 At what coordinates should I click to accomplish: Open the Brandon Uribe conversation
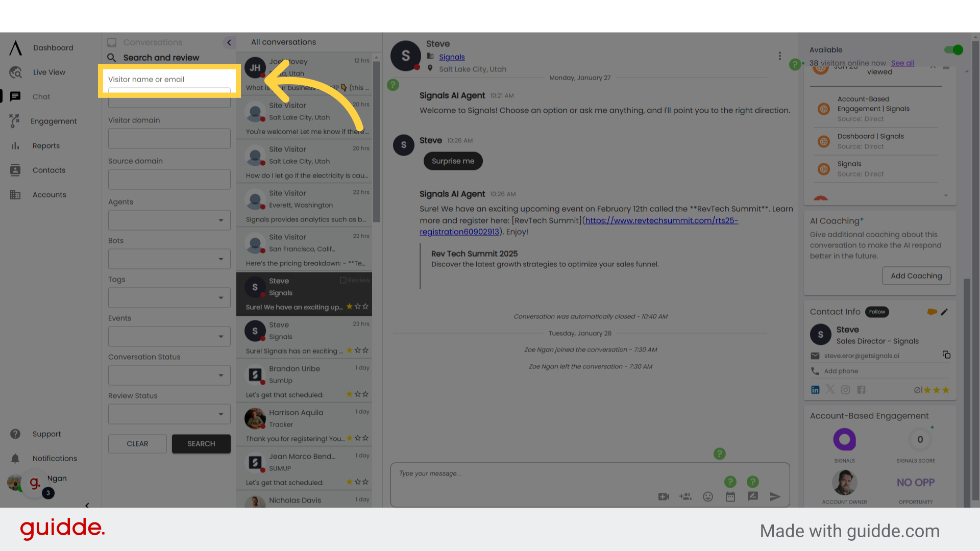[304, 381]
